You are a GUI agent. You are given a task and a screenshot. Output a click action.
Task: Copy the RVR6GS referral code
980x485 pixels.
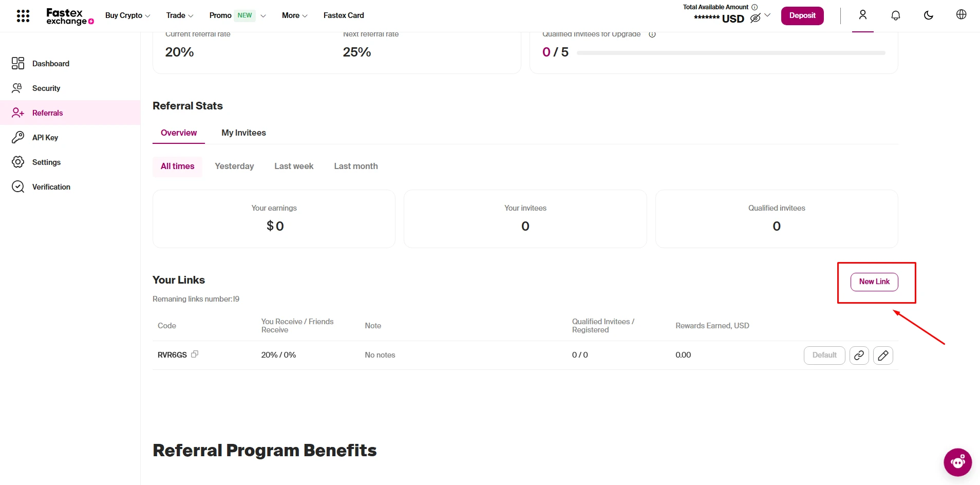(x=195, y=354)
